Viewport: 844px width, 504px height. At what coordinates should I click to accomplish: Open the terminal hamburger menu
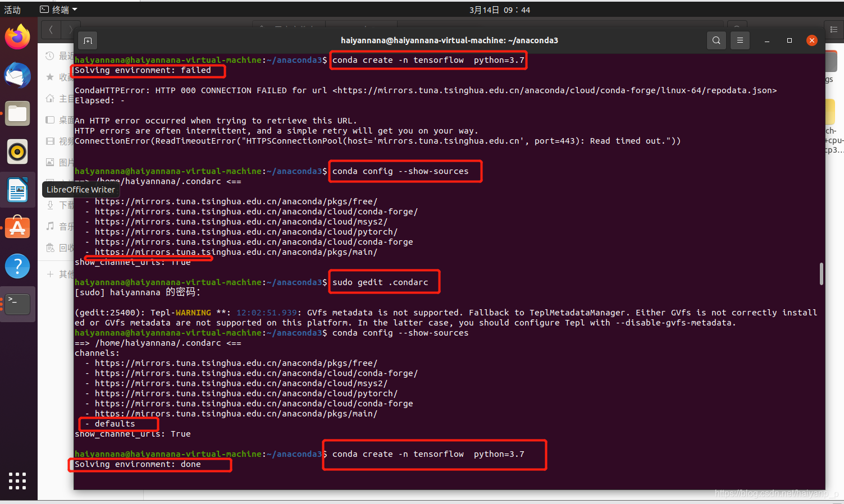[x=740, y=40]
